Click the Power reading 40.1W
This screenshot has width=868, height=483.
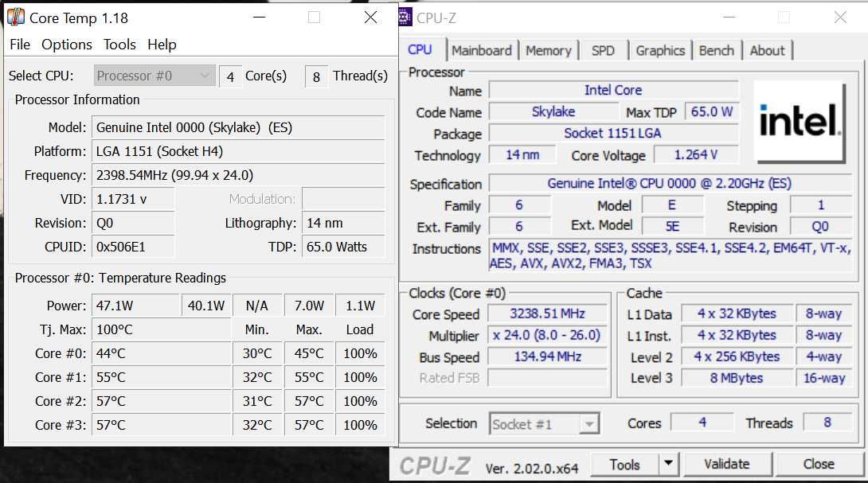pos(206,306)
